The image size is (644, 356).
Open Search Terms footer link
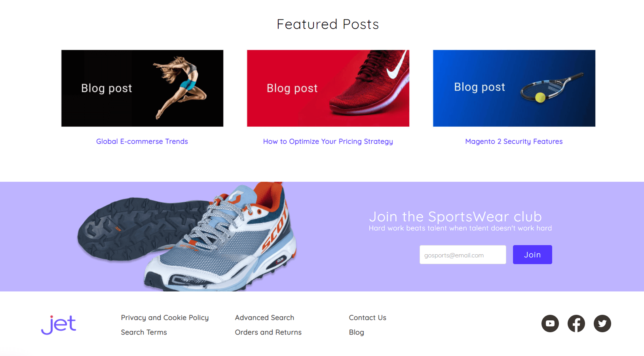point(144,332)
